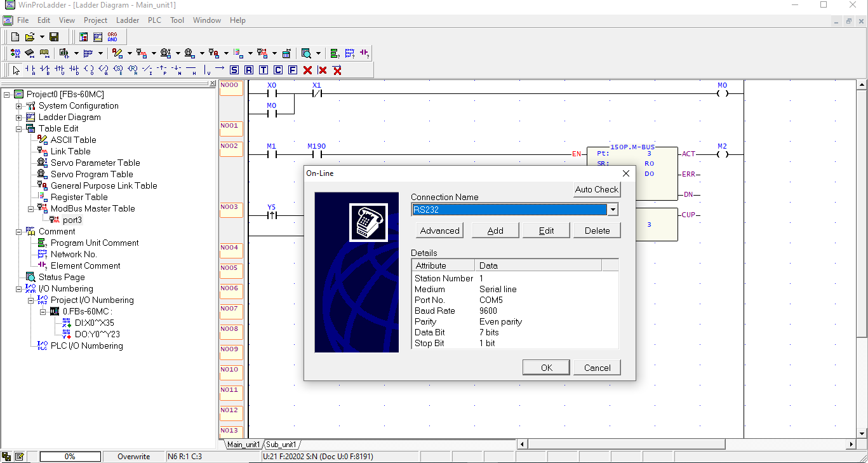Select the Reset coil (R) tool
This screenshot has height=463, width=868.
133,70
